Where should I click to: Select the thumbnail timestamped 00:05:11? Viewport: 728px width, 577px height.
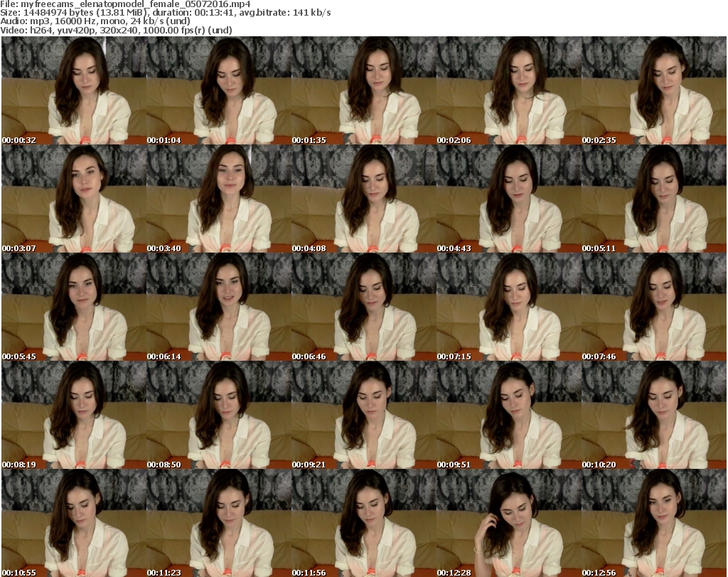654,198
